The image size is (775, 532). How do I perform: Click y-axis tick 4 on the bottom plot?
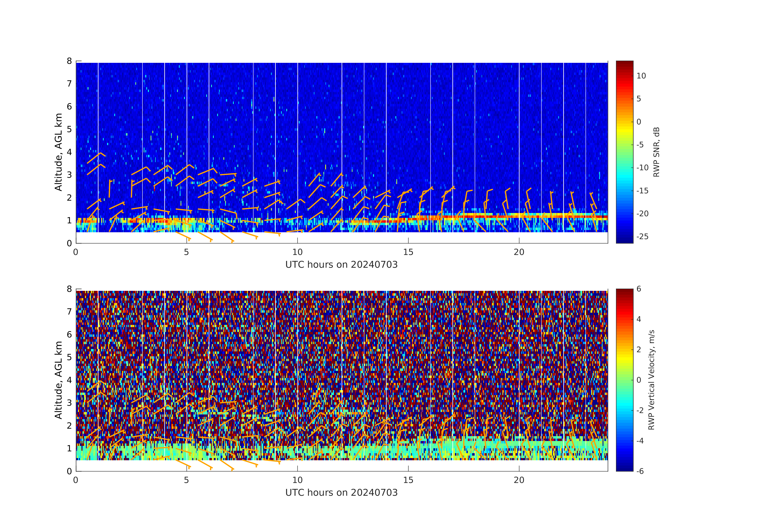tap(69, 380)
